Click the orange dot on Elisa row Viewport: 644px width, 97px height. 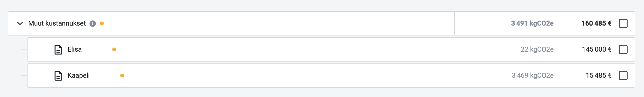coord(114,49)
